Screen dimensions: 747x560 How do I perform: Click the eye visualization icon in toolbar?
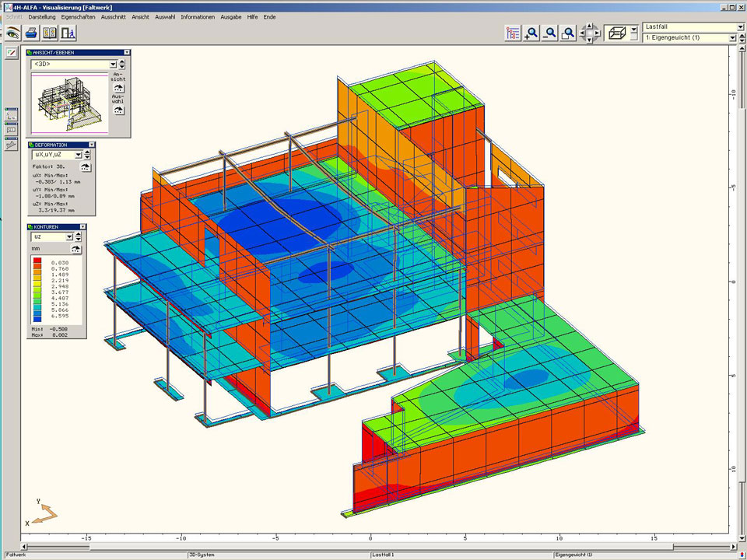pos(12,33)
